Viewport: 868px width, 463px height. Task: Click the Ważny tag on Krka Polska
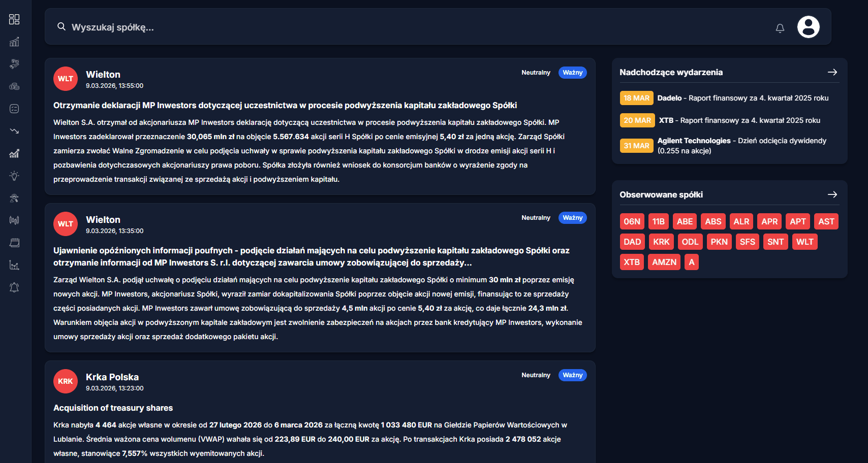pos(572,375)
